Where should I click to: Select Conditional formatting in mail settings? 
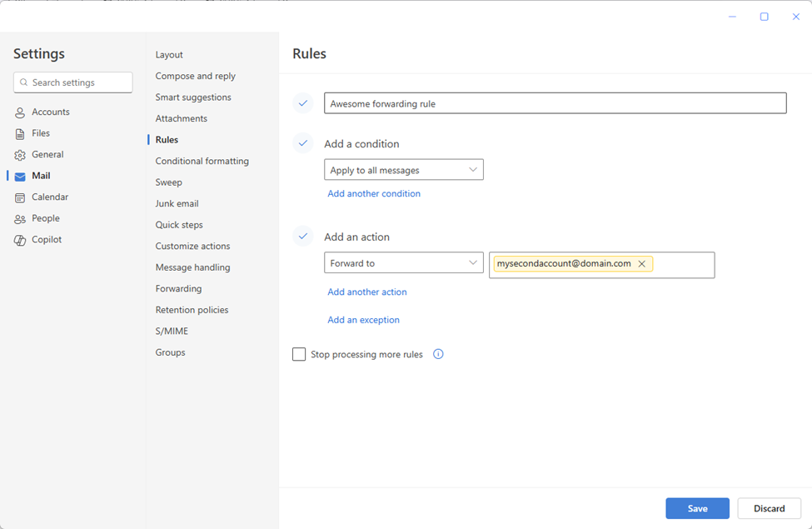pyautogui.click(x=202, y=162)
